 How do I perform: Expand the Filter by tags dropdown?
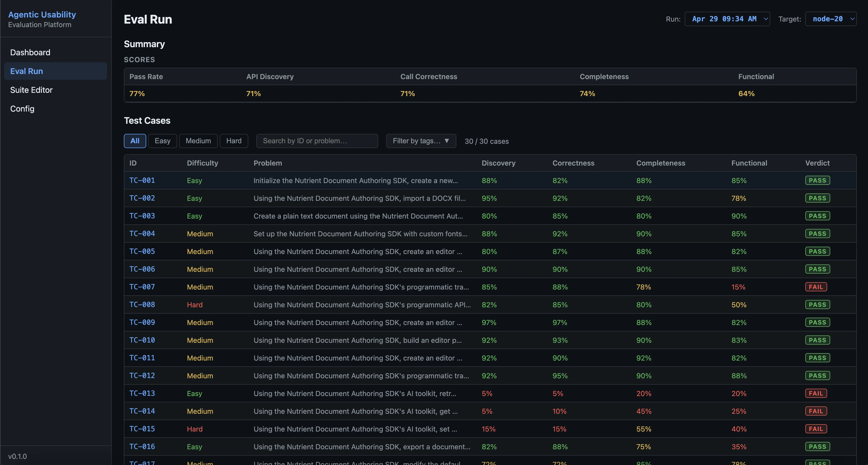tap(421, 141)
